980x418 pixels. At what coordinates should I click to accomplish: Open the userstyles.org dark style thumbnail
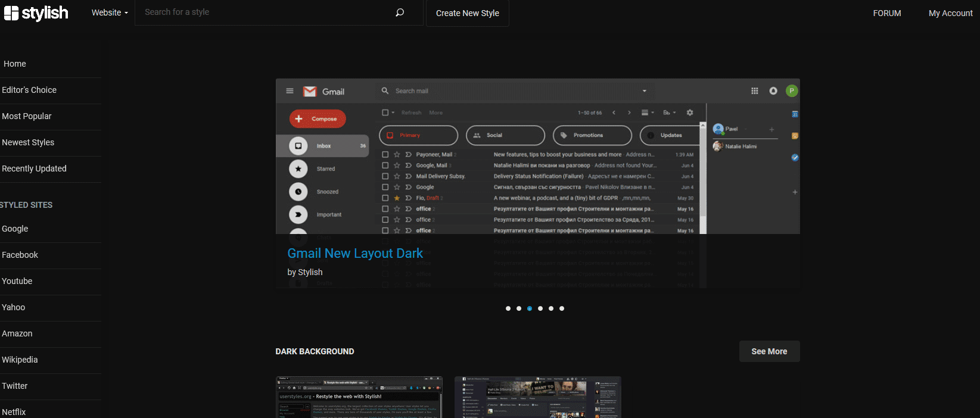pyautogui.click(x=359, y=397)
